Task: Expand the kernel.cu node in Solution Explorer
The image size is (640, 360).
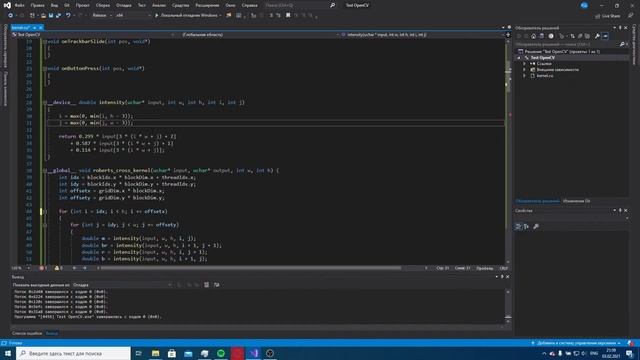Action: pyautogui.click(x=524, y=76)
